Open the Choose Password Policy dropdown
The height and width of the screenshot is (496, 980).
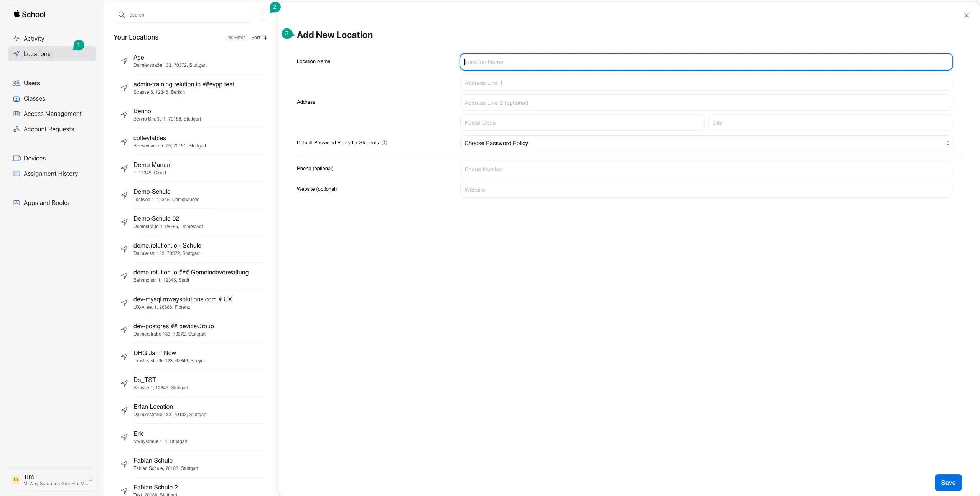pyautogui.click(x=706, y=143)
